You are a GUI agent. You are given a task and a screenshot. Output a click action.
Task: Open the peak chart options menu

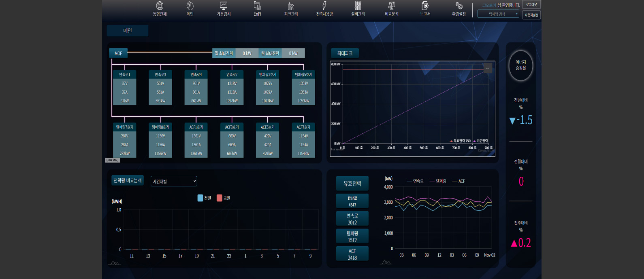point(488,68)
